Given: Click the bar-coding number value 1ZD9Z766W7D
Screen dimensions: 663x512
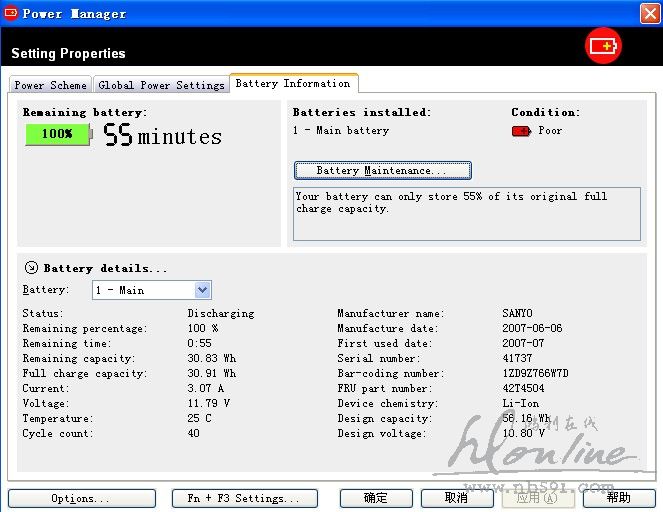Looking at the screenshot, I should tap(535, 373).
